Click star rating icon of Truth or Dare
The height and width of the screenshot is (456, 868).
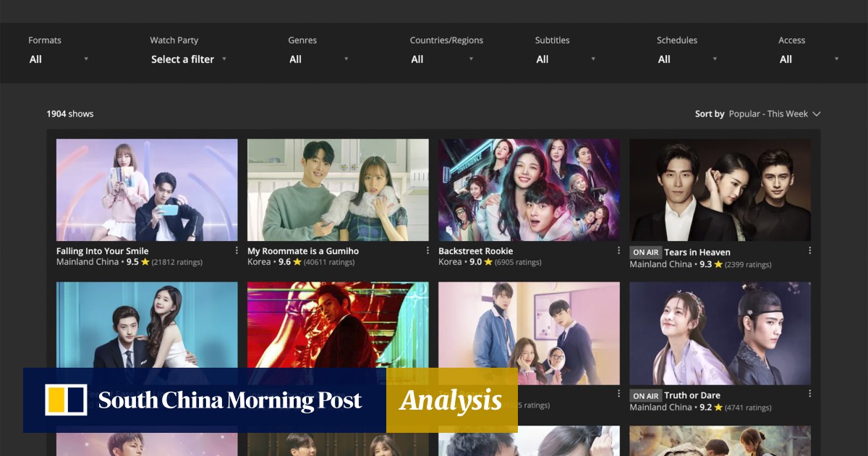pyautogui.click(x=718, y=408)
